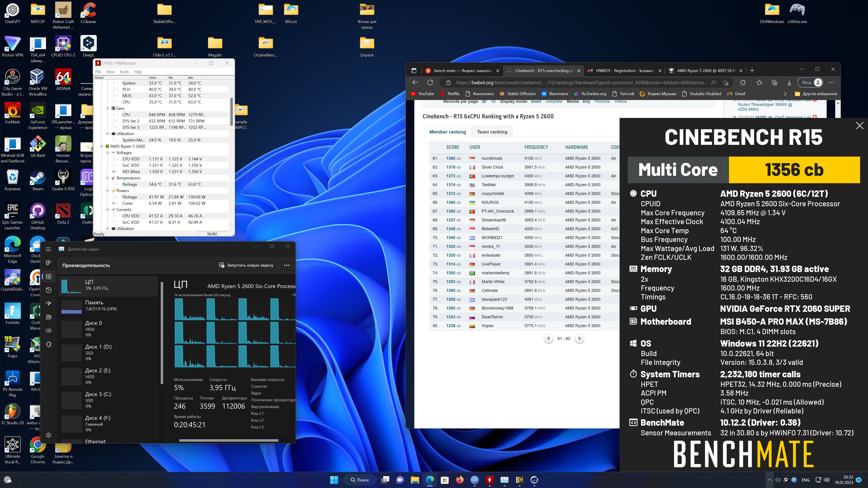Open Task Manager settings gear
Screen dimensions: 868x488
(49, 435)
